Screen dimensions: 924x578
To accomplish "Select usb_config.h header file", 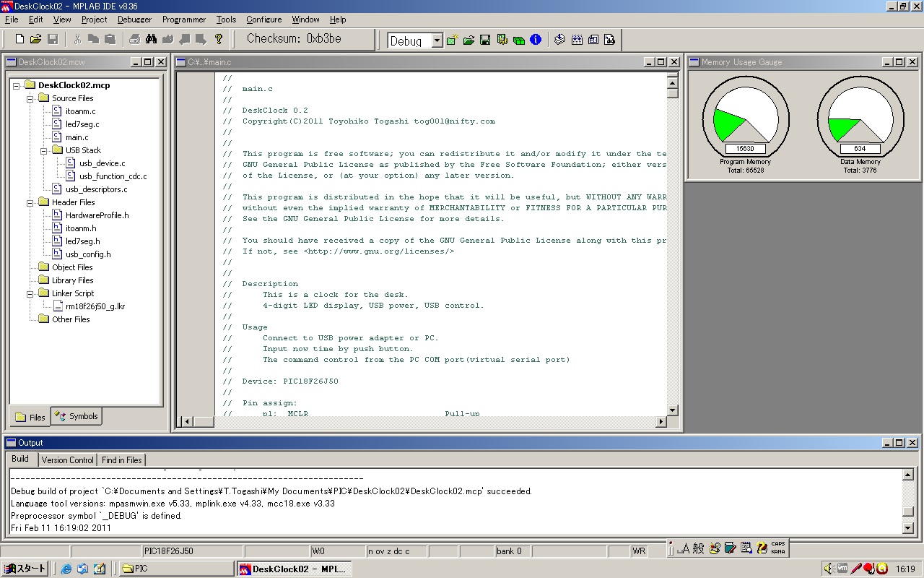I will pos(88,254).
